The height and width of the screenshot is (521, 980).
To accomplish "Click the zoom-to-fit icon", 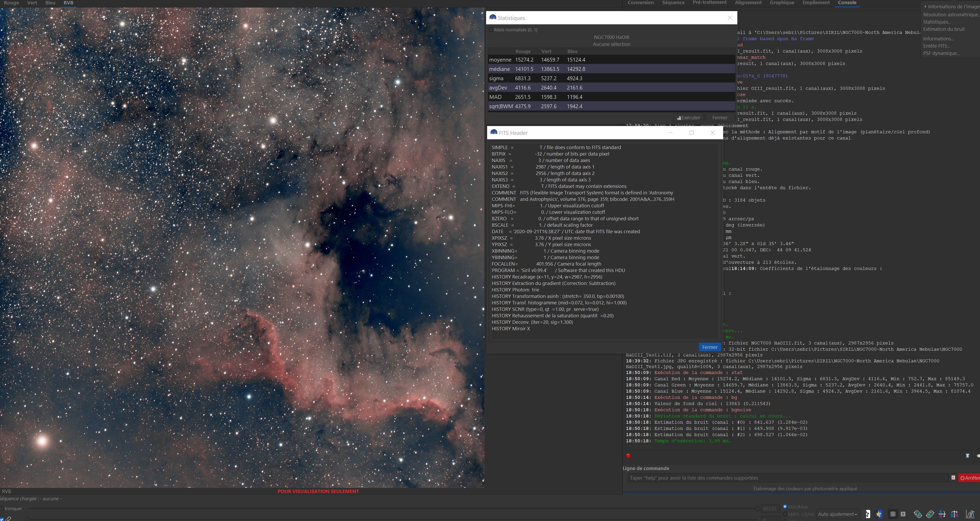I will 893,514.
